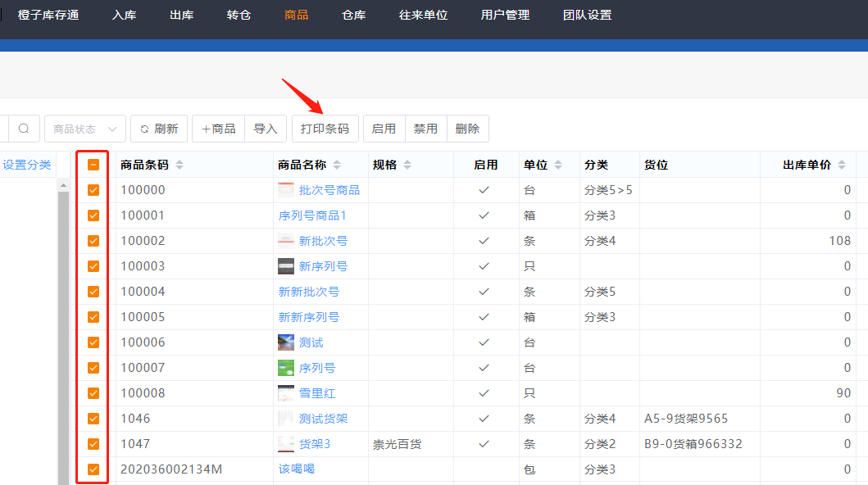Click the 刷新 refresh button

[159, 129]
